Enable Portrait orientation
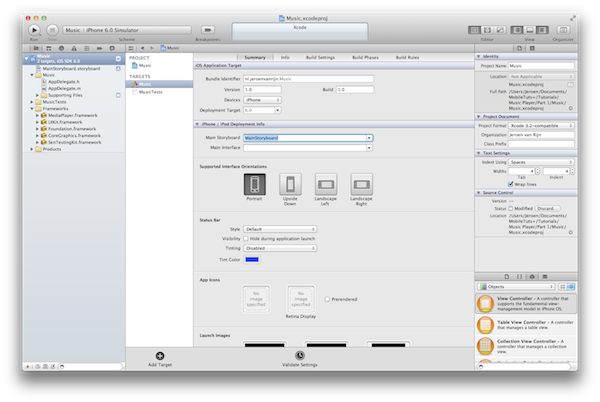 pos(254,184)
